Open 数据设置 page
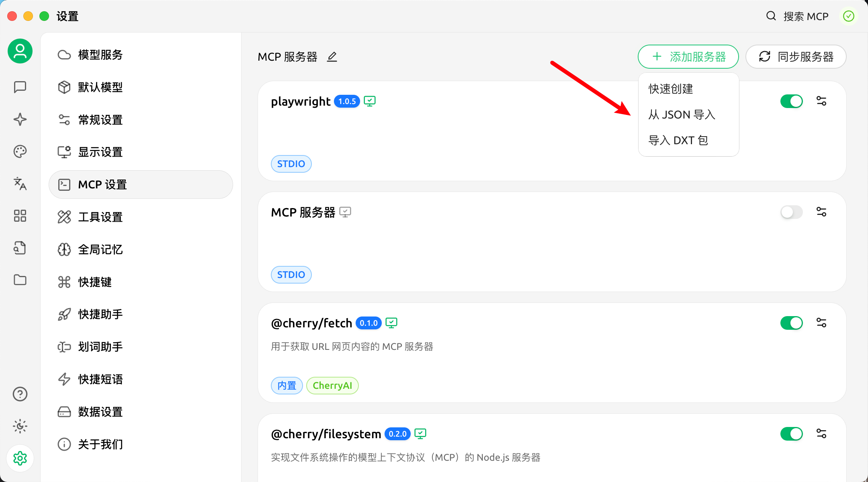The image size is (868, 482). (141, 412)
